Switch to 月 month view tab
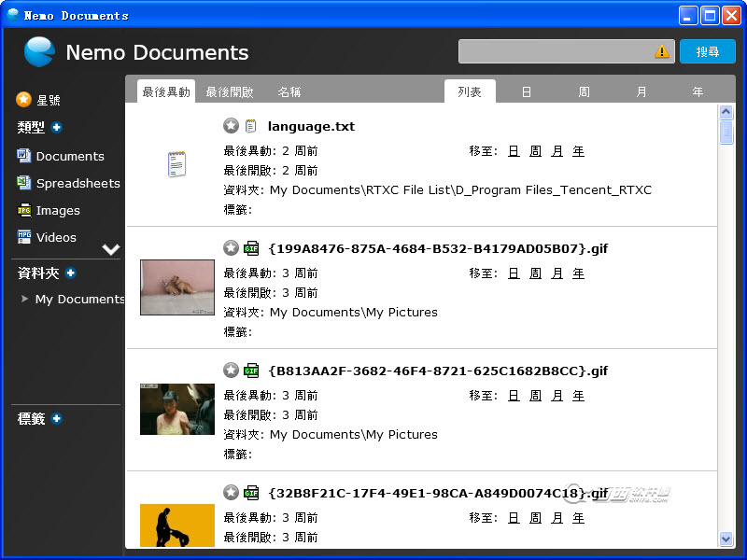The width and height of the screenshot is (747, 560). 641,91
